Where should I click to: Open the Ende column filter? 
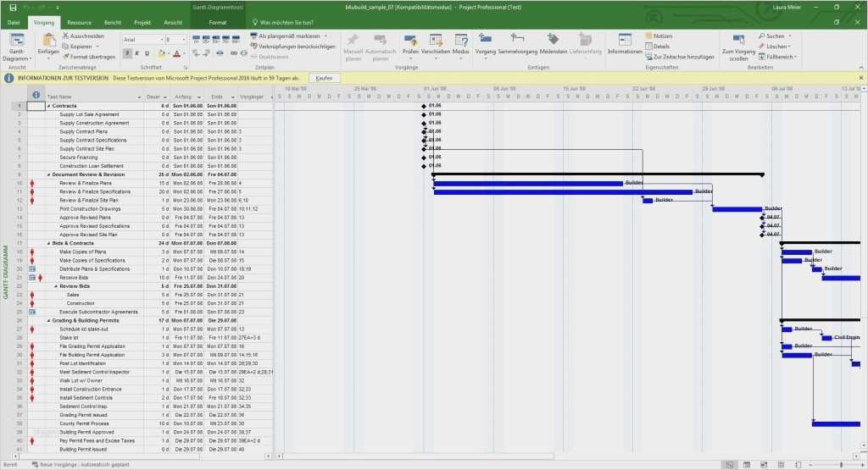(x=233, y=97)
